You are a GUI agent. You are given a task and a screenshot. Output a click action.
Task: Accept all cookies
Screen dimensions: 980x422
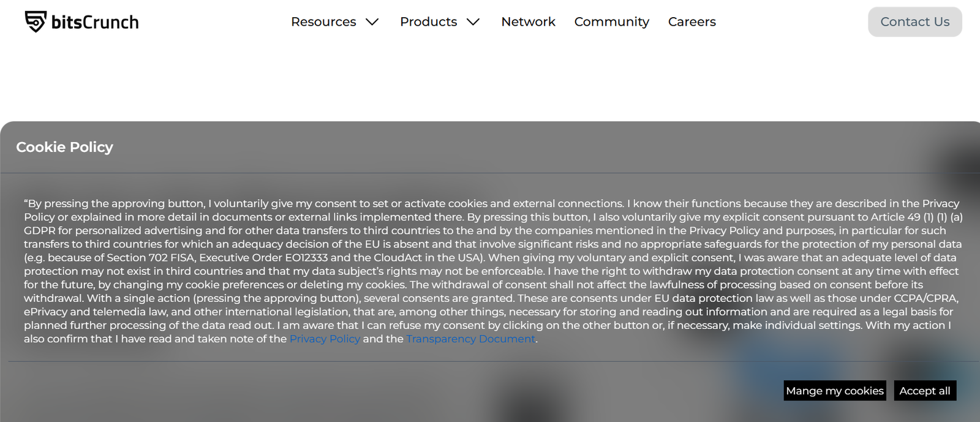pos(924,391)
